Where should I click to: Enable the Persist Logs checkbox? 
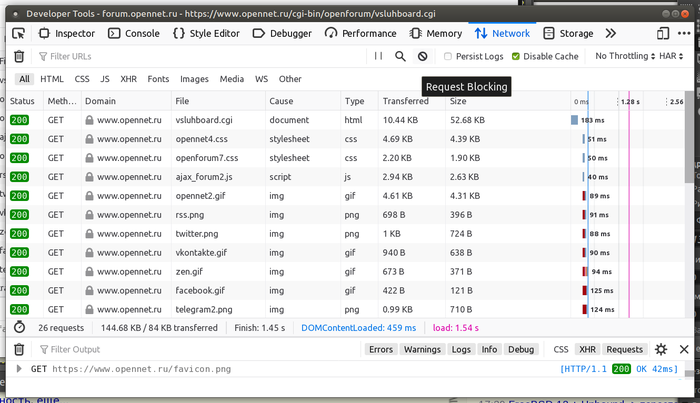click(x=448, y=56)
